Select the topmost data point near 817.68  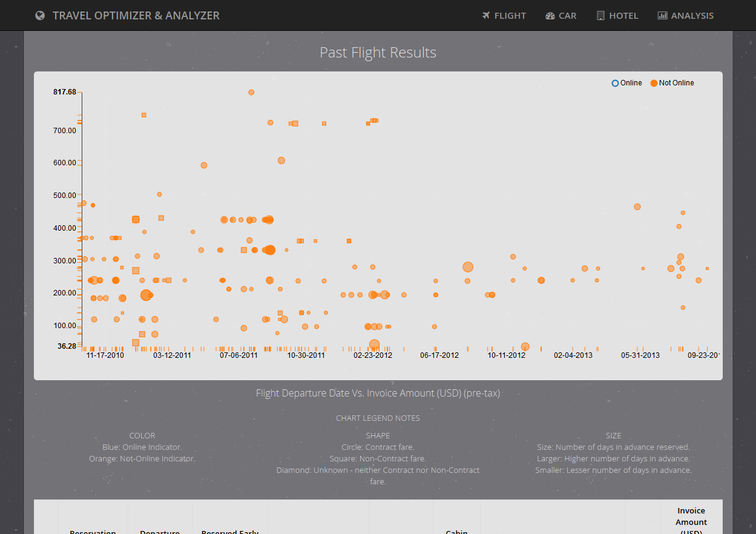click(251, 93)
